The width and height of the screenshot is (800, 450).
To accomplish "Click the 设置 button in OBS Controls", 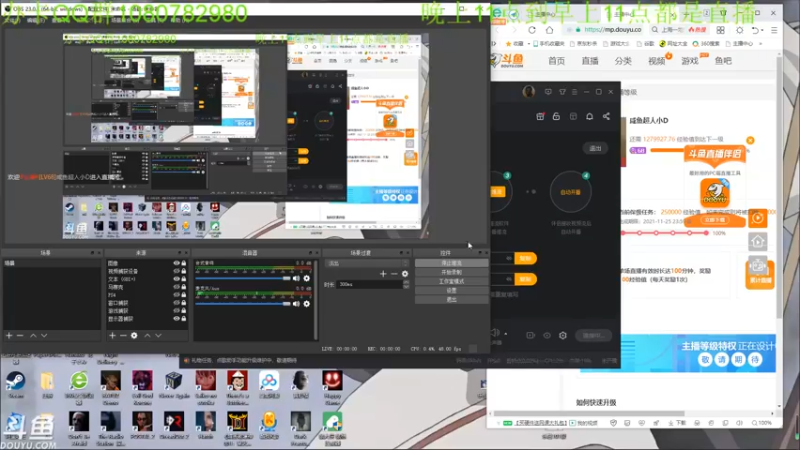I will click(451, 290).
